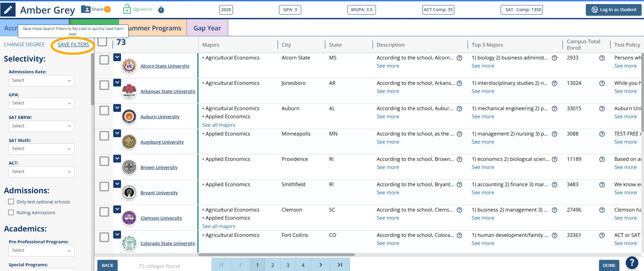Screen dimensions: 644x271
Task: Open the Pre-Professional Programs dropdown
Action: coord(41,250)
